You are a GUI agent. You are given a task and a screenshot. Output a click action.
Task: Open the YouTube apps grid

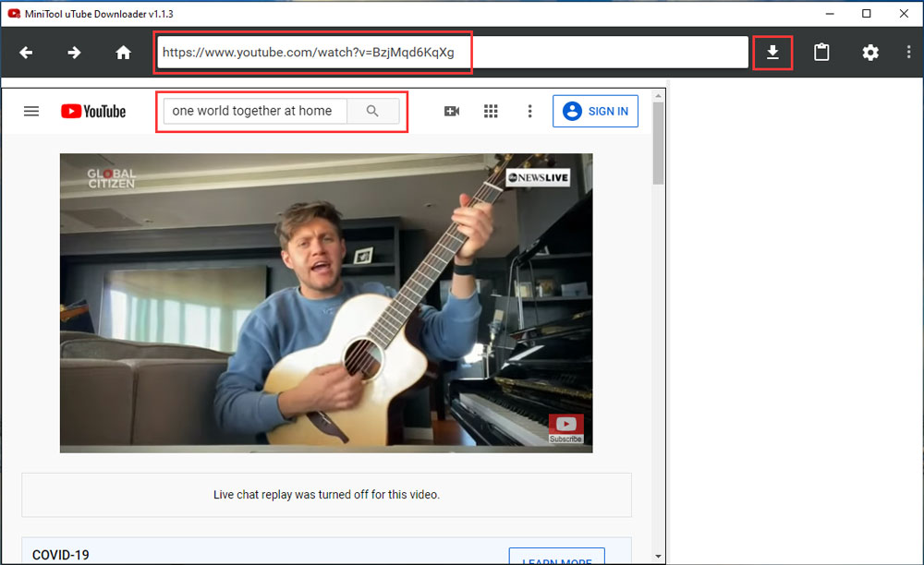pyautogui.click(x=491, y=111)
